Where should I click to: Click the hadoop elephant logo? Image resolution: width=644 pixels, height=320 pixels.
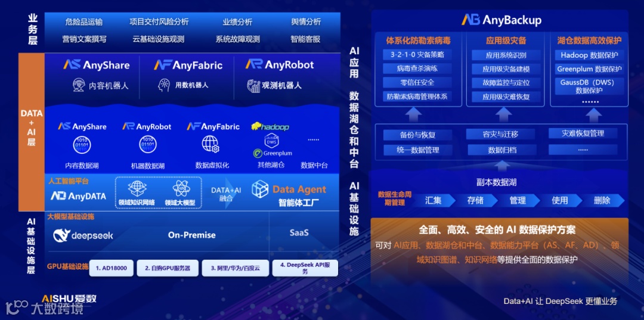tap(270, 126)
